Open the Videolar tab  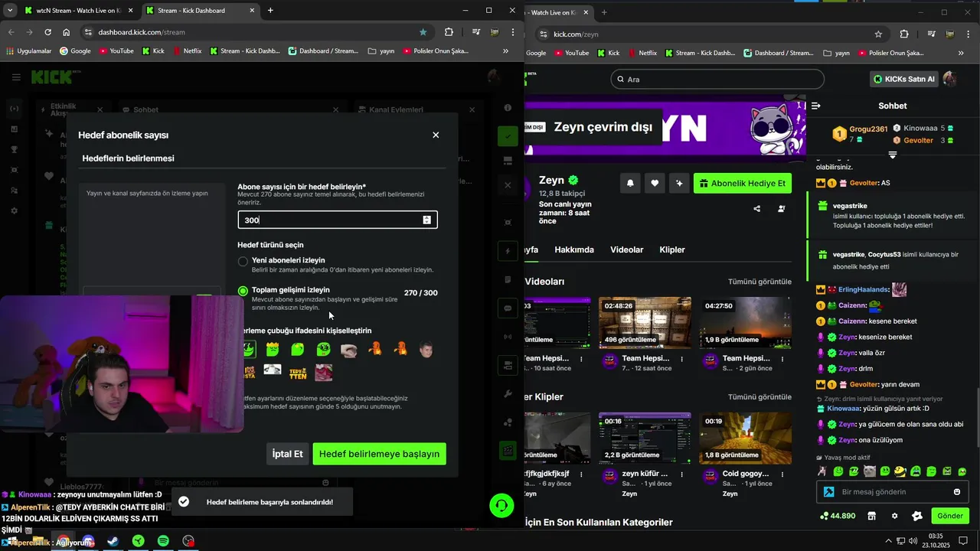coord(626,249)
